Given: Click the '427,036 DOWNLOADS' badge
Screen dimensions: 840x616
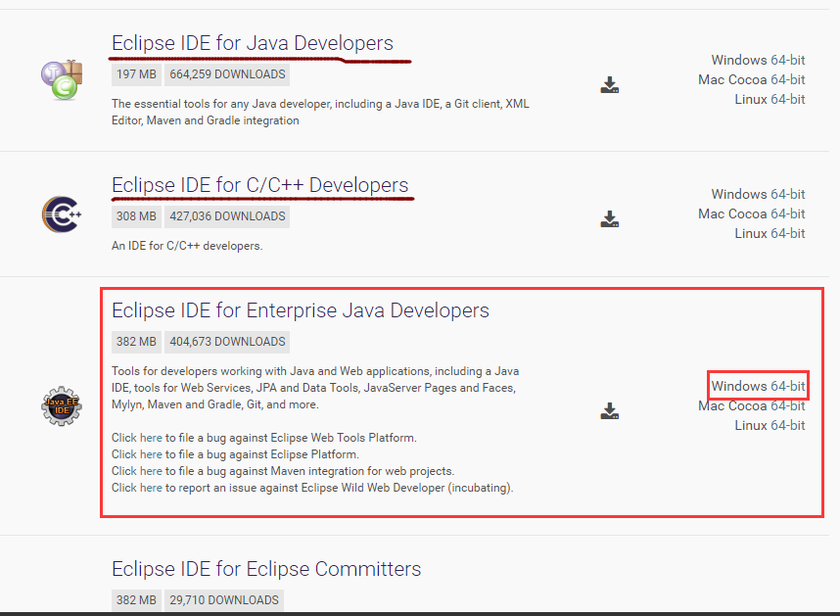Looking at the screenshot, I should (227, 216).
